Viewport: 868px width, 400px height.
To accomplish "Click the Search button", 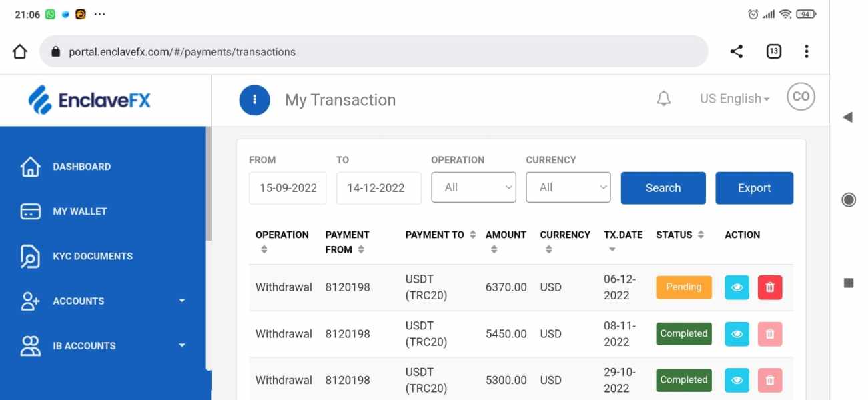I will (x=663, y=188).
